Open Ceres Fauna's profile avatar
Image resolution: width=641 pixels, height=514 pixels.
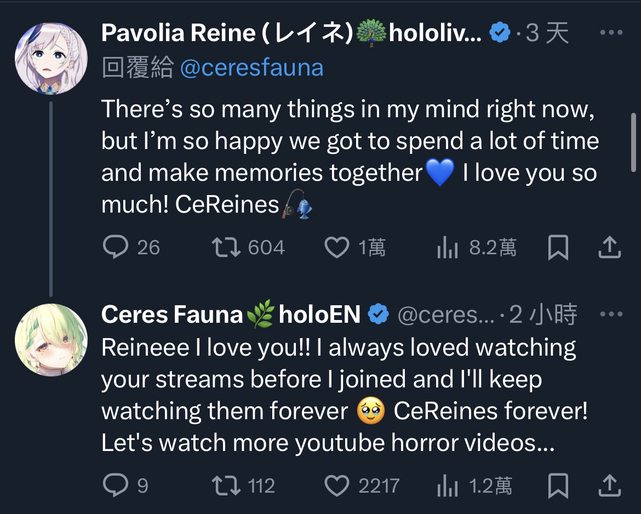(x=50, y=340)
